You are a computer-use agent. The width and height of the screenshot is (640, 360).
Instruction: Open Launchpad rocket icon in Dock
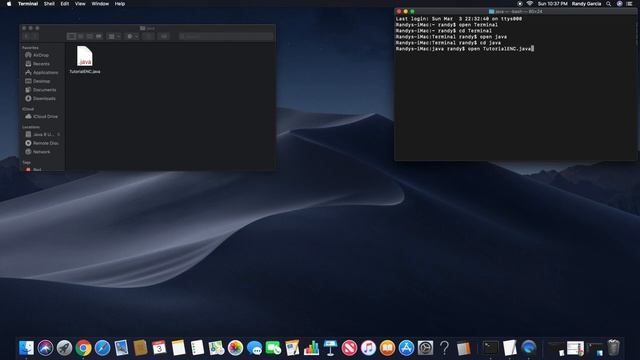[64, 348]
